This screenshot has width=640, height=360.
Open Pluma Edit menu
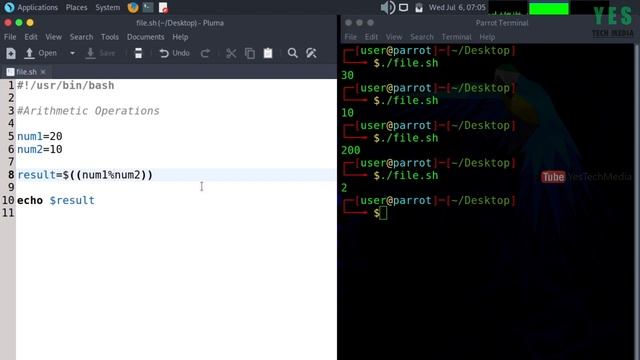click(x=31, y=37)
